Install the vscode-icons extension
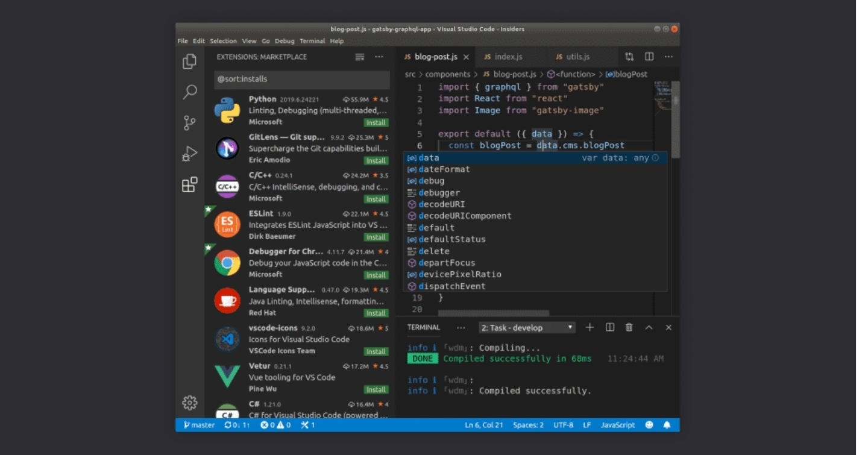This screenshot has height=455, width=868. (x=376, y=351)
